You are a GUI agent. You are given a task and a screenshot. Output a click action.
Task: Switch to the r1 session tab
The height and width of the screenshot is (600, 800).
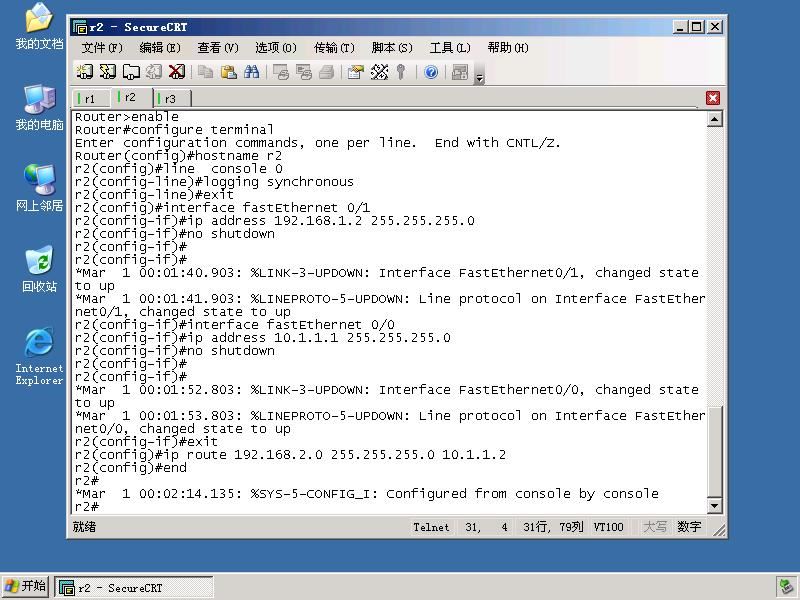(90, 98)
